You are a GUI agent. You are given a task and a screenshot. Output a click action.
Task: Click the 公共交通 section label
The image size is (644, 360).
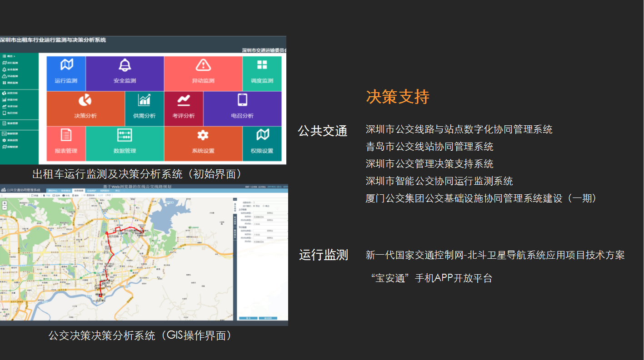tap(323, 131)
